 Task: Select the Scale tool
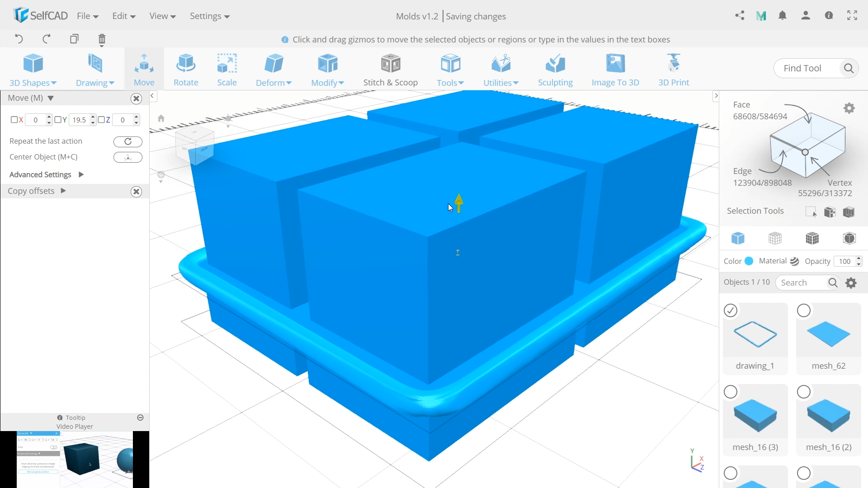[227, 70]
